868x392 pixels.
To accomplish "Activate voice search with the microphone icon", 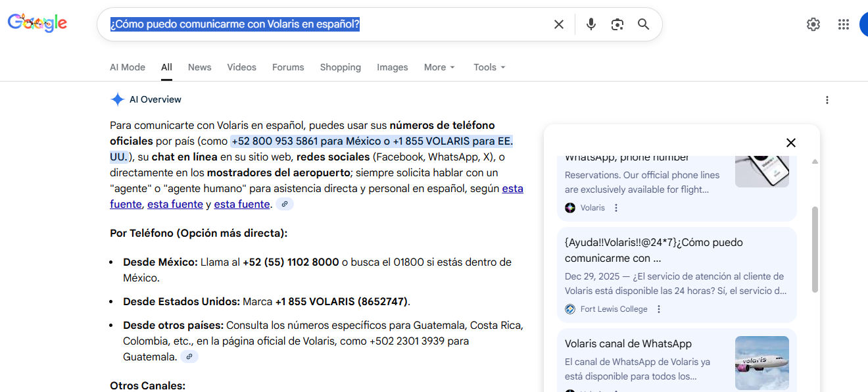I will pos(591,24).
